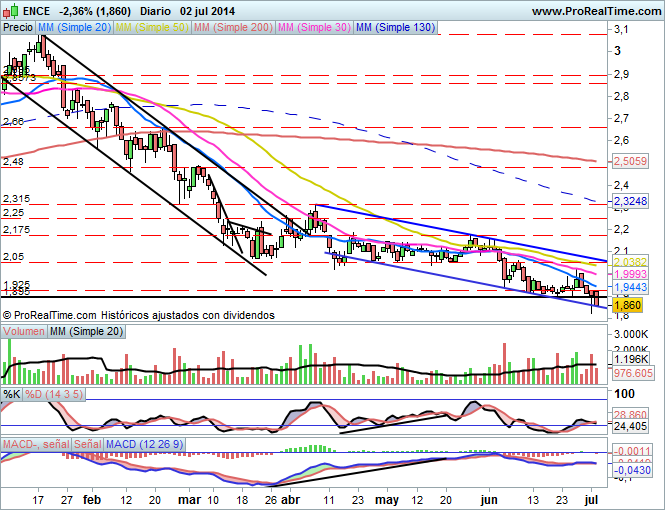The image size is (665, 510).
Task: Click the Volumen panel label
Action: (x=25, y=330)
